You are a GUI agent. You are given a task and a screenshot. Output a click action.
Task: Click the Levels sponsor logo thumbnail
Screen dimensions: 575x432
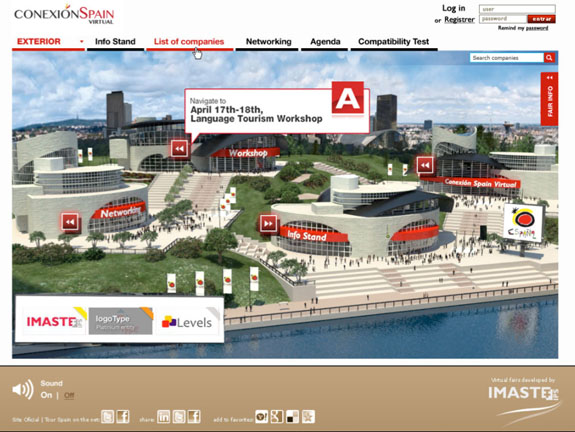[188, 322]
